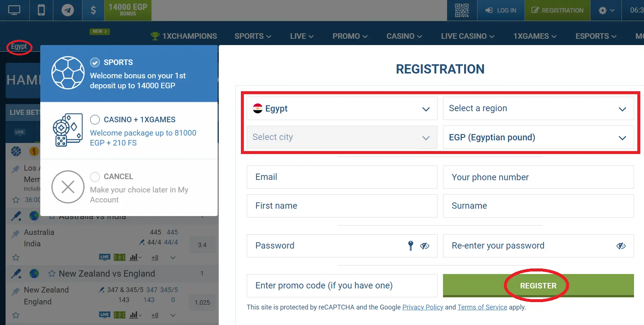This screenshot has height=325, width=644.
Task: Open the Telegram channel icon
Action: point(68,10)
